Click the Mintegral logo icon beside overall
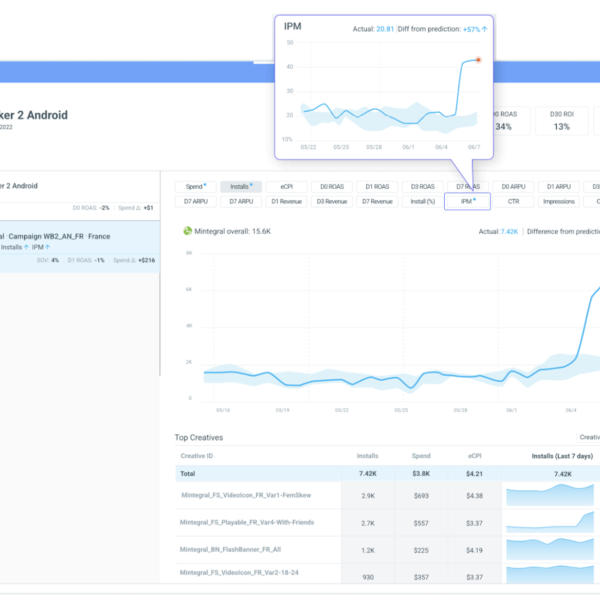This screenshot has width=600, height=600. 188,231
